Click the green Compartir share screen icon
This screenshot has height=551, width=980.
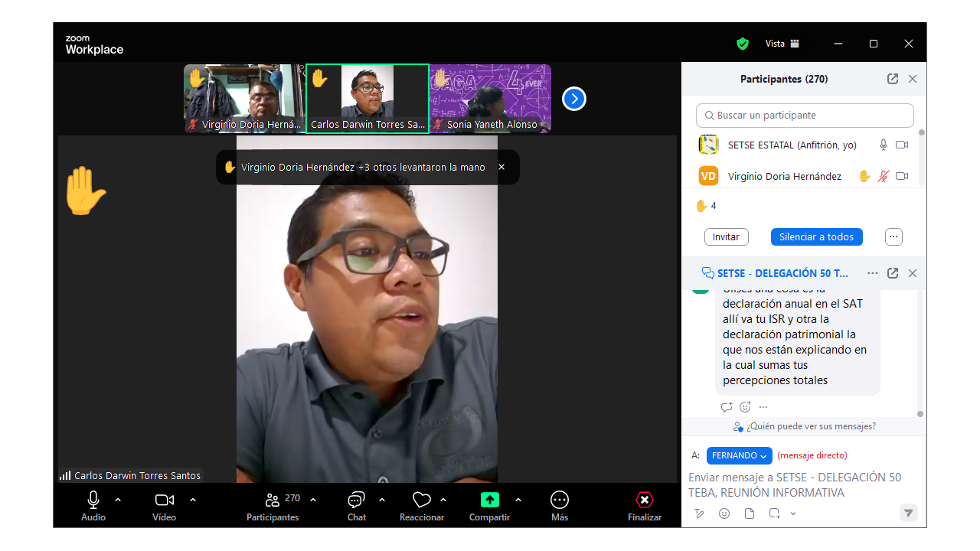tap(489, 500)
